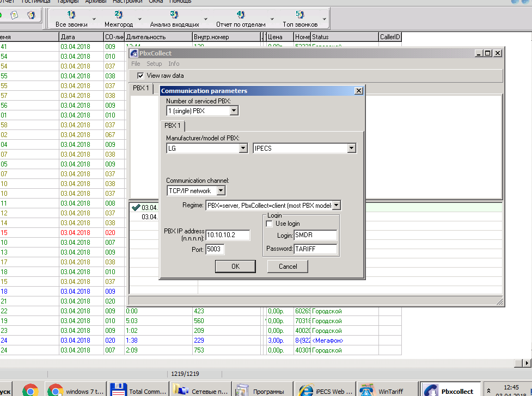Expand the 'Number of serviced PBX' dropdown
Image resolution: width=532 pixels, height=396 pixels.
[x=234, y=111]
